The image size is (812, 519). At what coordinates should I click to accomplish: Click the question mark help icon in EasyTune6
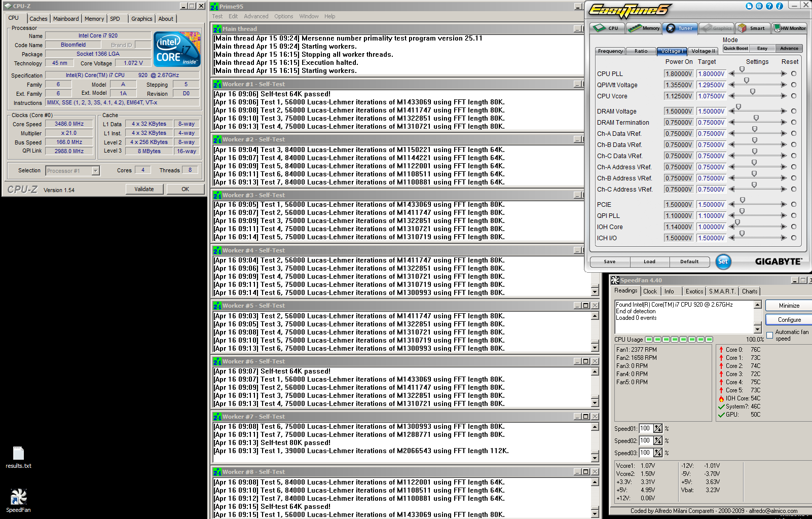769,6
